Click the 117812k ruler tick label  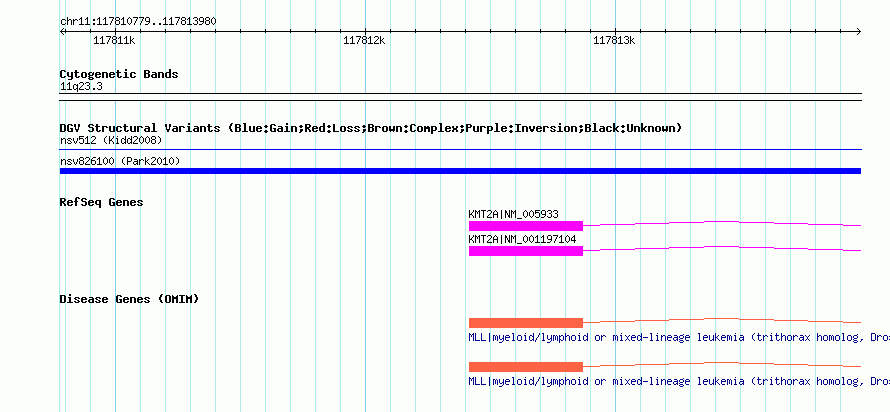click(364, 40)
